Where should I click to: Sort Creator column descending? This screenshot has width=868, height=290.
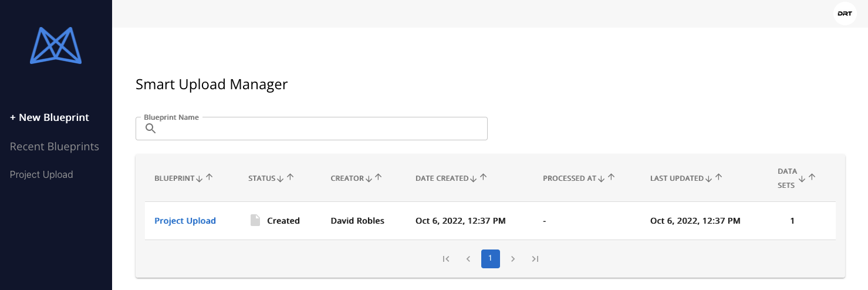tap(369, 178)
